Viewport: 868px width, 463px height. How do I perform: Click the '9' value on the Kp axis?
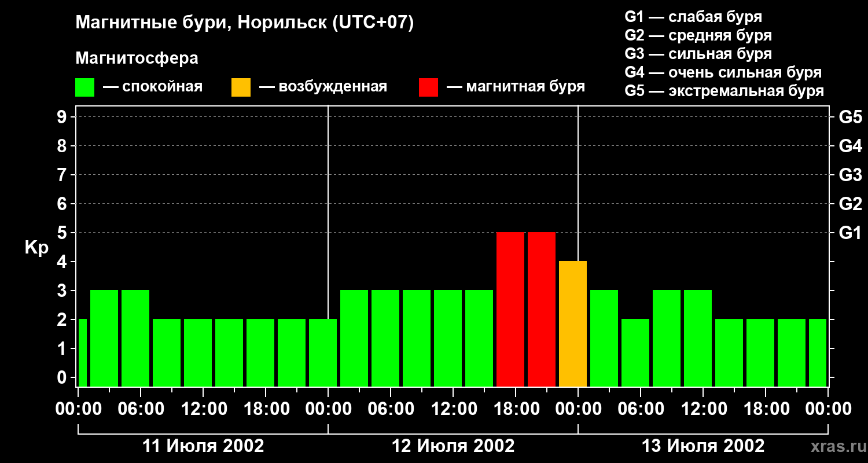pyautogui.click(x=63, y=117)
